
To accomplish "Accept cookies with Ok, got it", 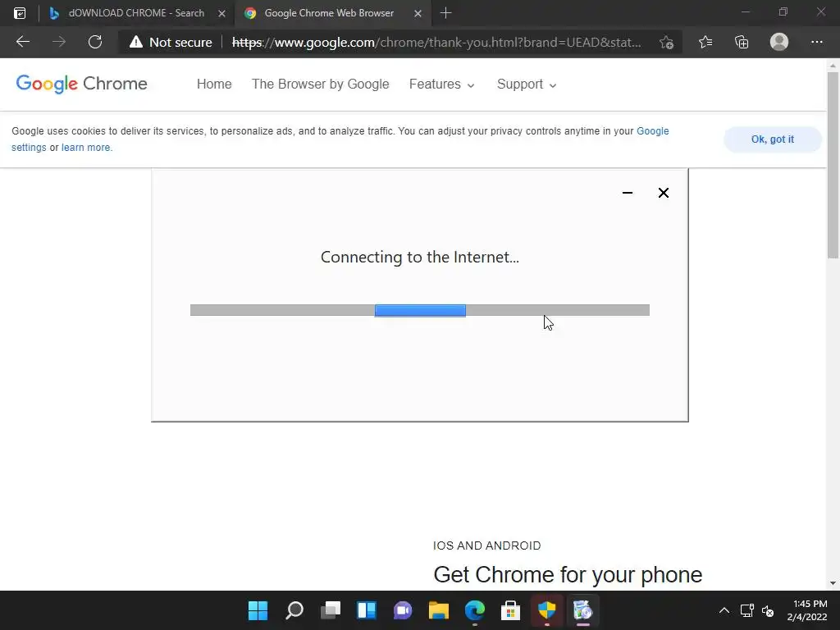I will 773,139.
